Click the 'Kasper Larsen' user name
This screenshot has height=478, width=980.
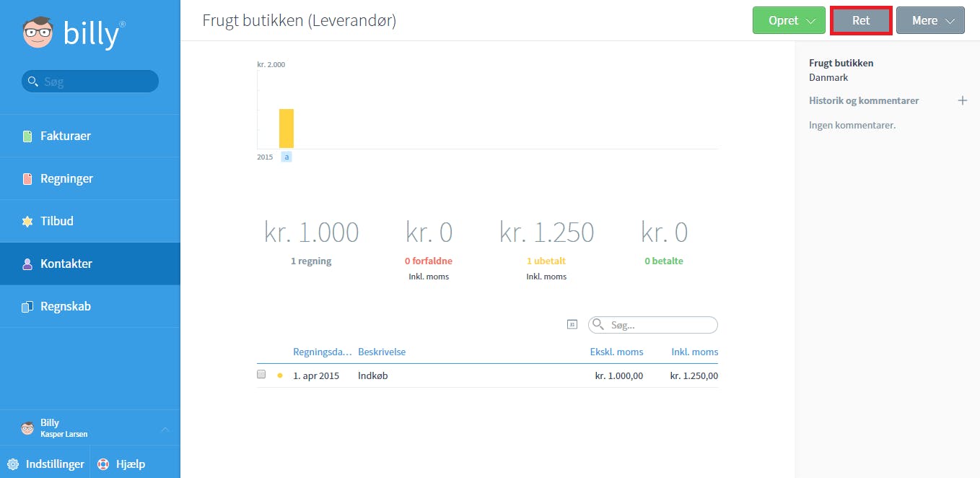[64, 434]
